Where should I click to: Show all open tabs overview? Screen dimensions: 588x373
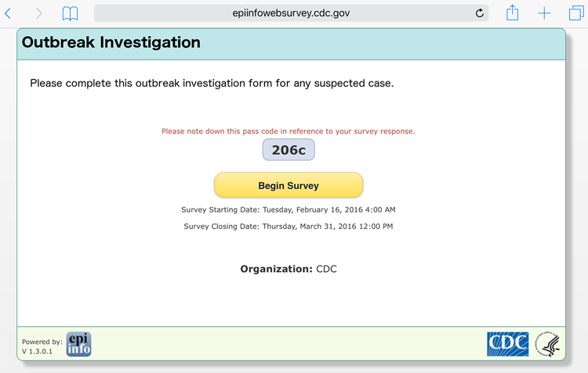click(575, 13)
